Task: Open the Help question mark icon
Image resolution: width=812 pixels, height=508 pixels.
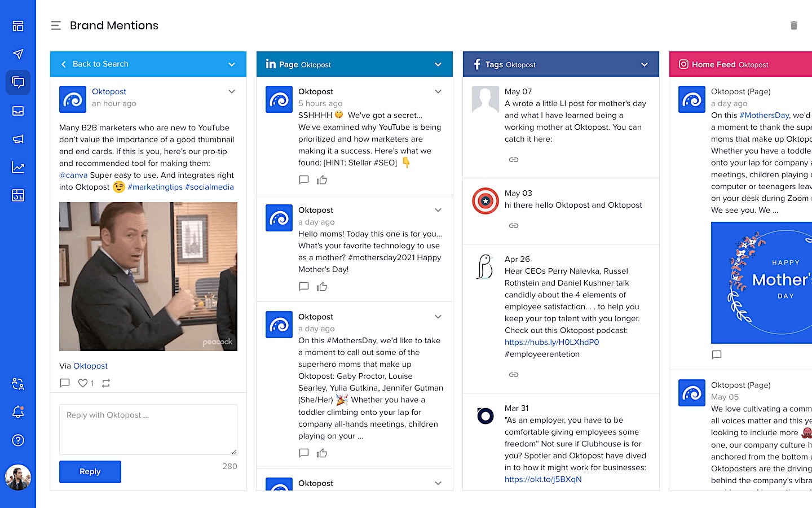Action: [x=18, y=440]
